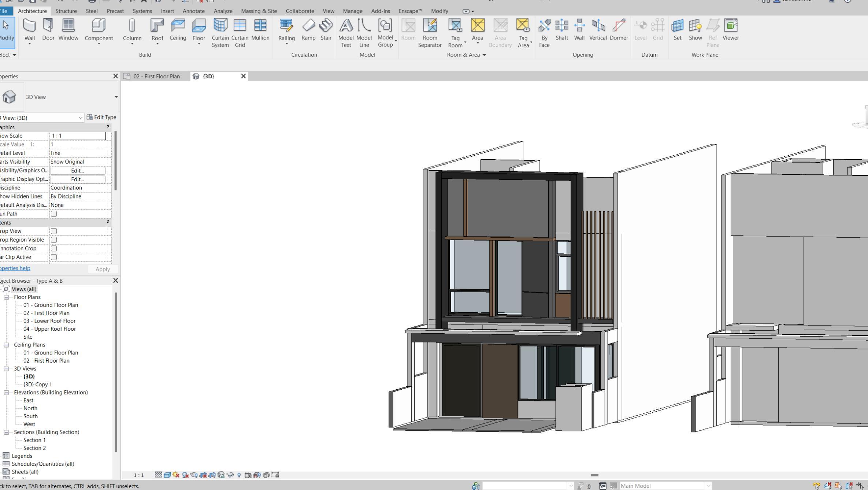Click Edit for Visibility/Graphics Overrides
Viewport: 868px width, 490px height.
77,171
